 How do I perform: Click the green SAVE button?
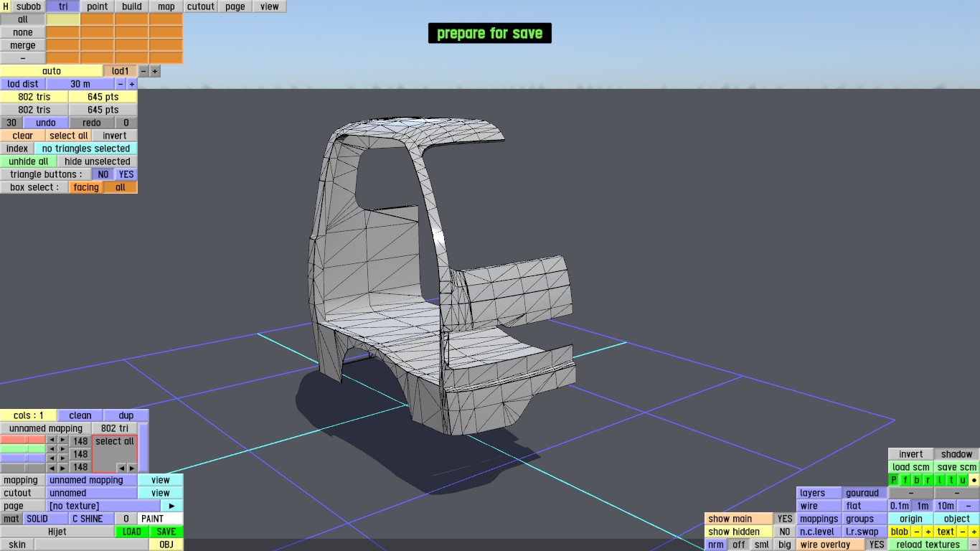coord(166,532)
